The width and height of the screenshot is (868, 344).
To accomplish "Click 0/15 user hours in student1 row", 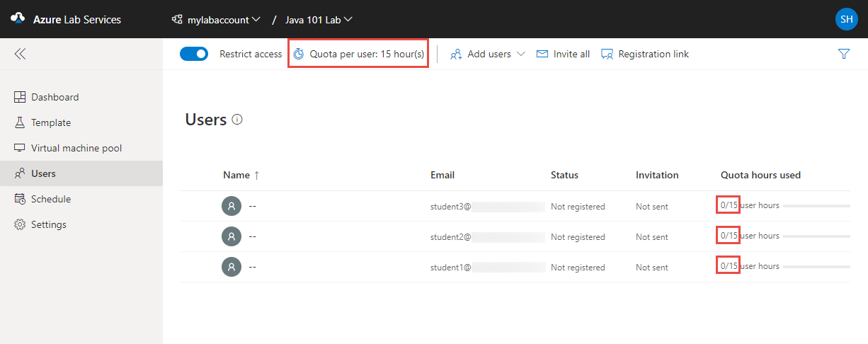I will [750, 266].
